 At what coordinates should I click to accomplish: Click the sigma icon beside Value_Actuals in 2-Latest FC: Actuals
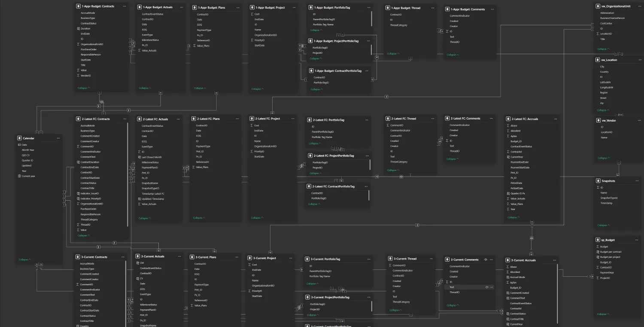(x=139, y=204)
